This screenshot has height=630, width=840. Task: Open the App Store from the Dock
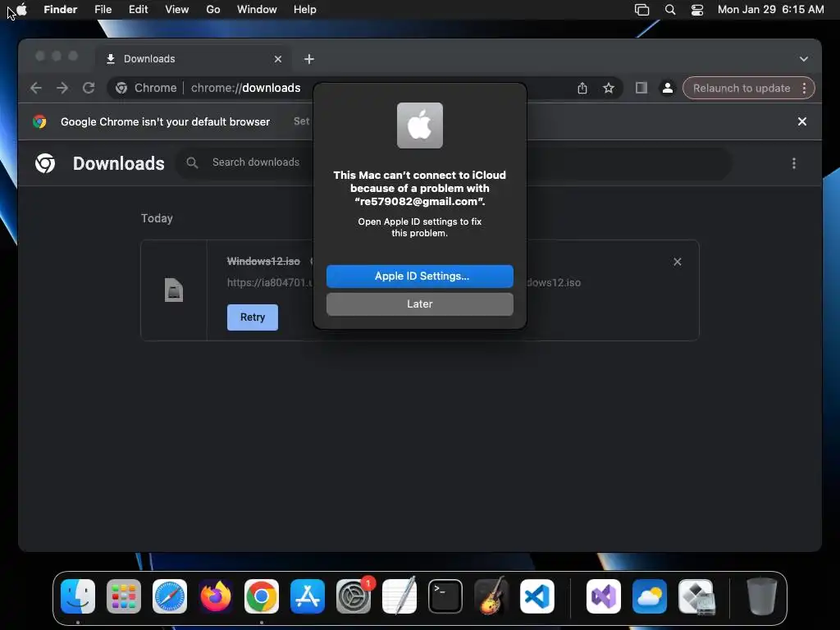pyautogui.click(x=308, y=596)
